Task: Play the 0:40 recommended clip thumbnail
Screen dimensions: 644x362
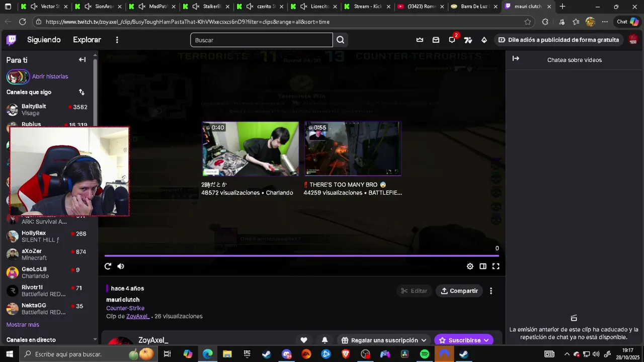Action: click(x=251, y=149)
